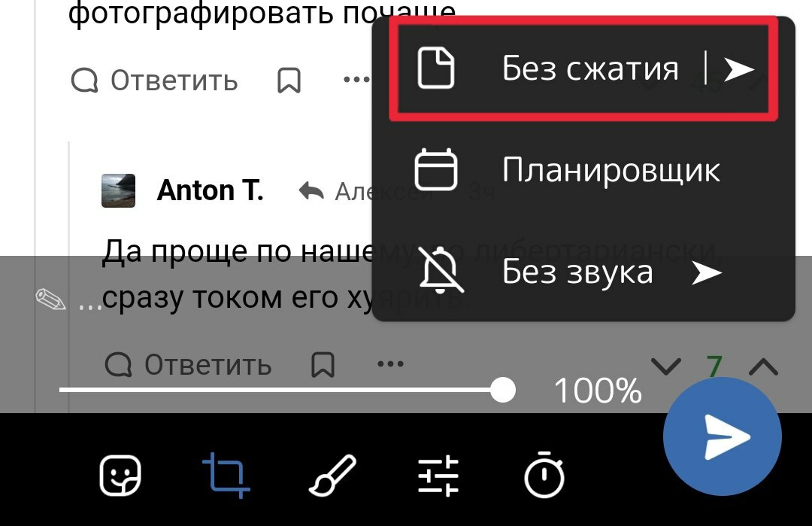Choose the paint brush tool
Viewport: 812px width, 526px height.
pyautogui.click(x=332, y=476)
